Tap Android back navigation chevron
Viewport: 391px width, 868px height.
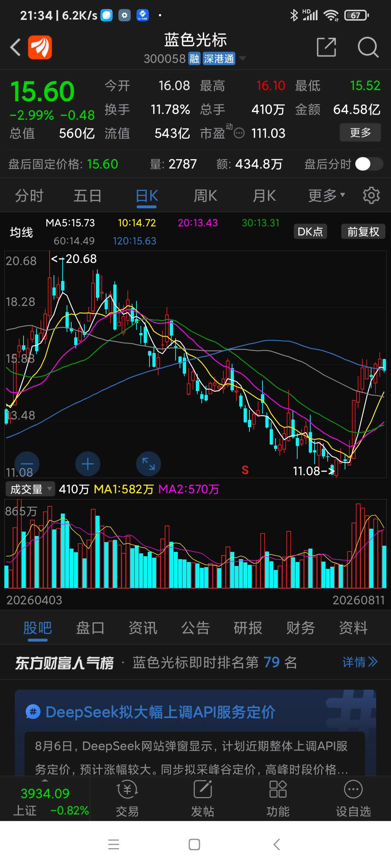[x=277, y=844]
